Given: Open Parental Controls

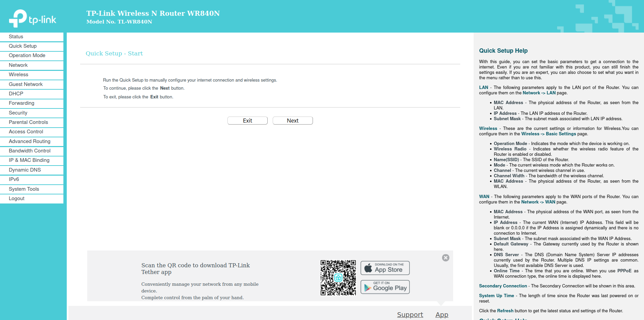Looking at the screenshot, I should [28, 122].
